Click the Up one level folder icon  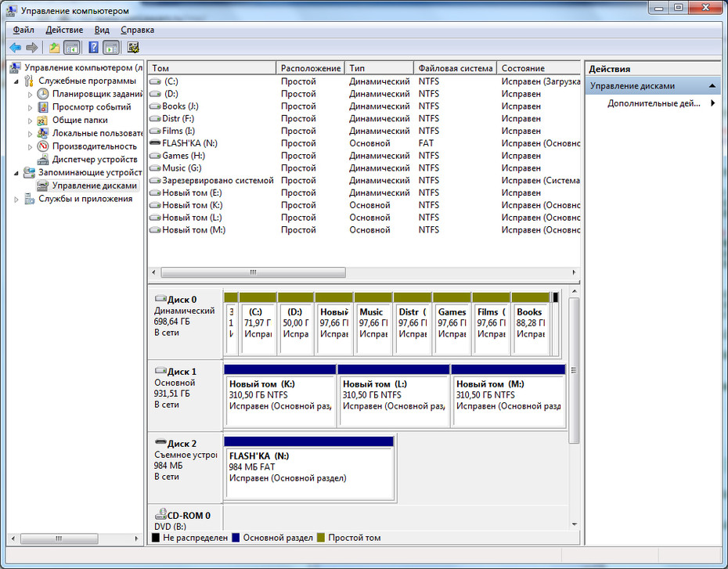(x=55, y=47)
